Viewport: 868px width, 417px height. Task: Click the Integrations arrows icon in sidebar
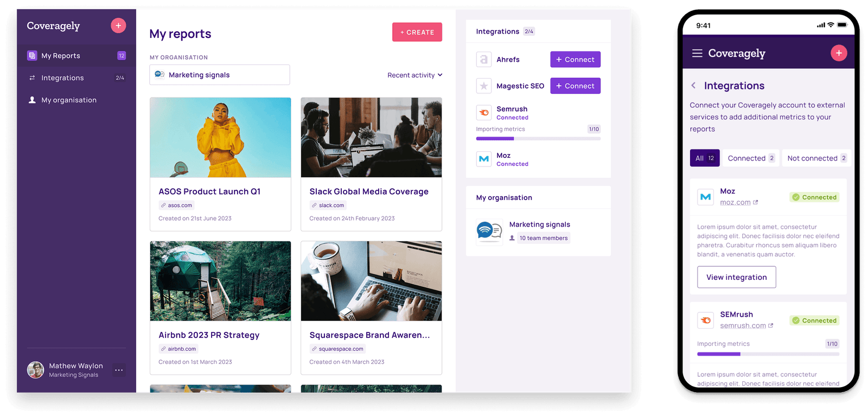[32, 78]
